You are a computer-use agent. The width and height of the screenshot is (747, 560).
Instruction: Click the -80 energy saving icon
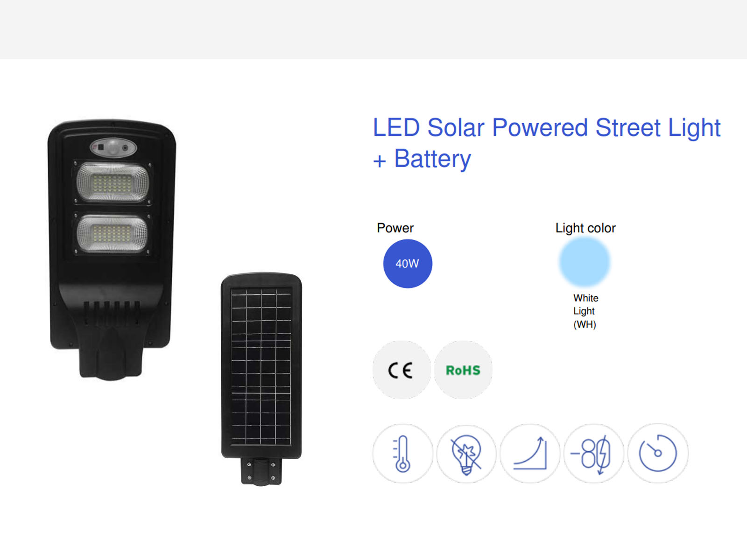pos(594,453)
